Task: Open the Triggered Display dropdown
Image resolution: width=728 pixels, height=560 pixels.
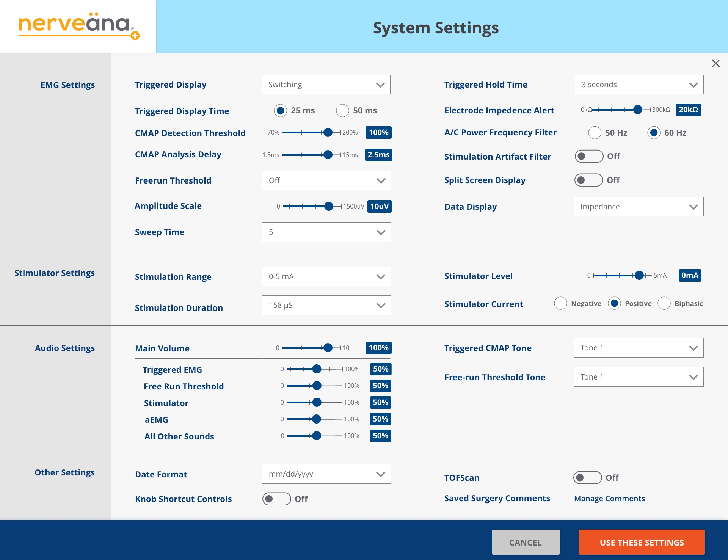Action: tap(326, 85)
